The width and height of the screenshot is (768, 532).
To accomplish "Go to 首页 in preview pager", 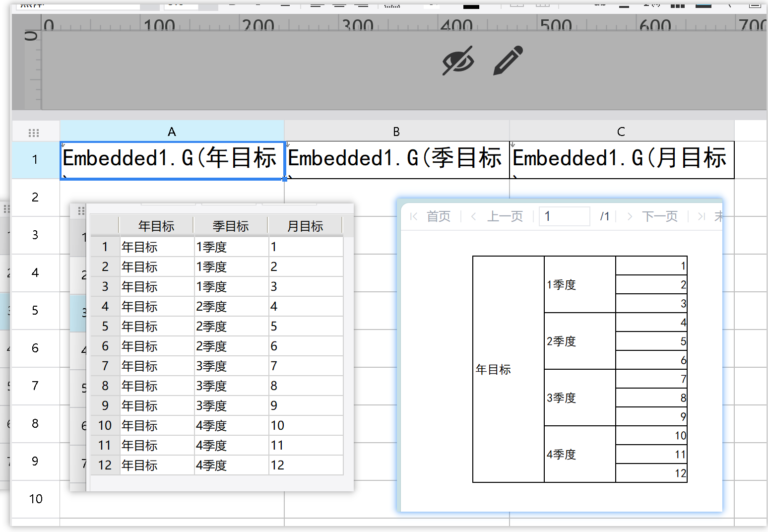I will [x=439, y=216].
